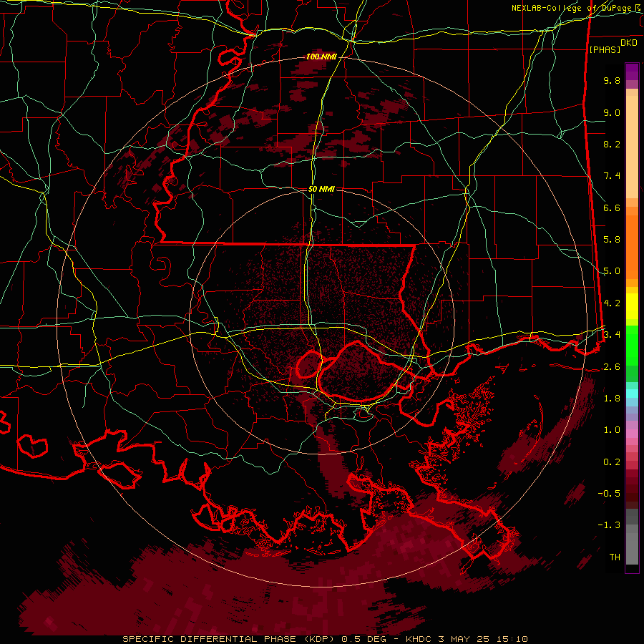Click the bright green segment of the color bar

[632, 345]
